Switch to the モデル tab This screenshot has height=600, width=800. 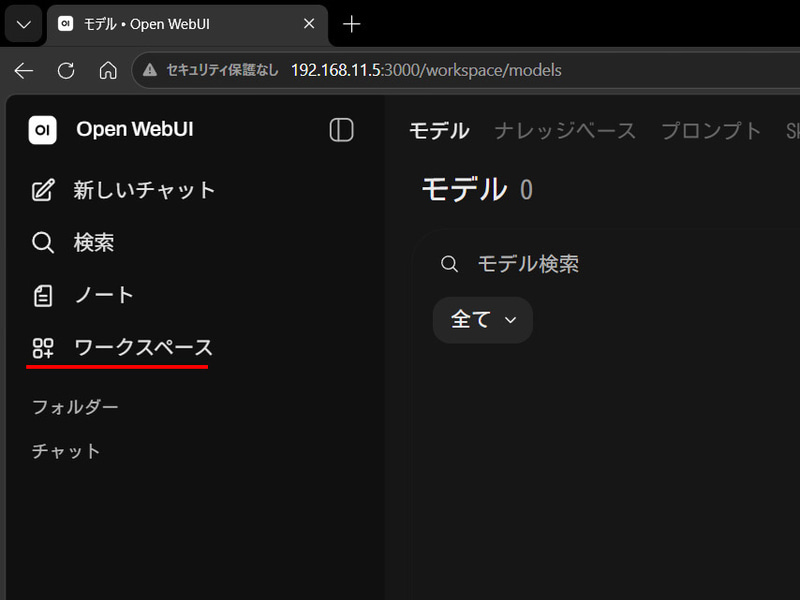pos(439,131)
